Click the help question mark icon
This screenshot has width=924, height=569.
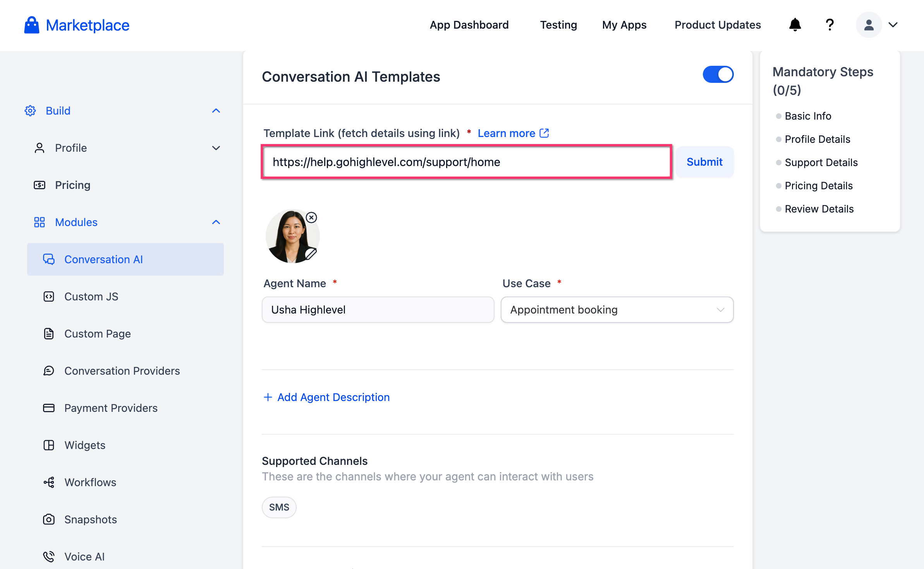[830, 25]
